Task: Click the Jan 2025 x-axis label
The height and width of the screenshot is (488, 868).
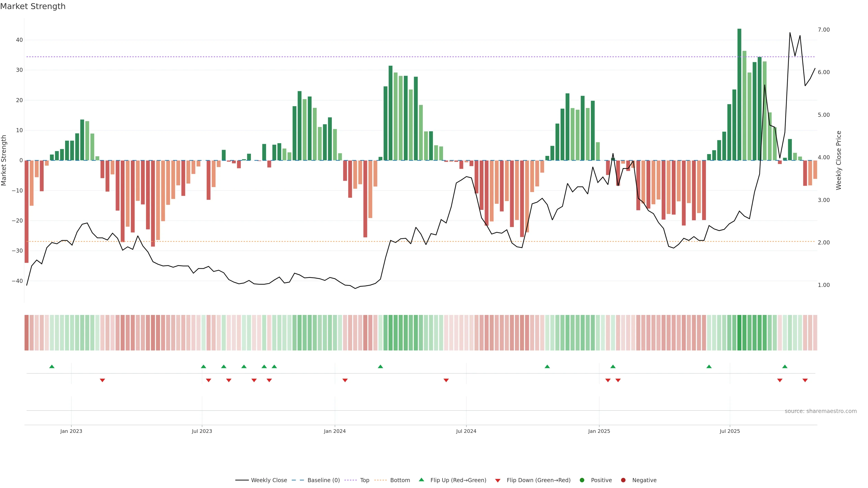Action: [599, 431]
